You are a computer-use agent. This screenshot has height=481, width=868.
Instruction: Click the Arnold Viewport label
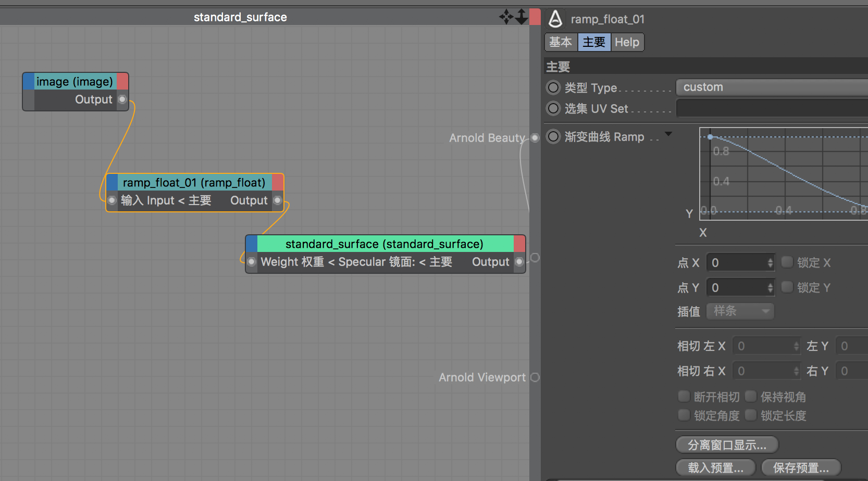coord(482,377)
